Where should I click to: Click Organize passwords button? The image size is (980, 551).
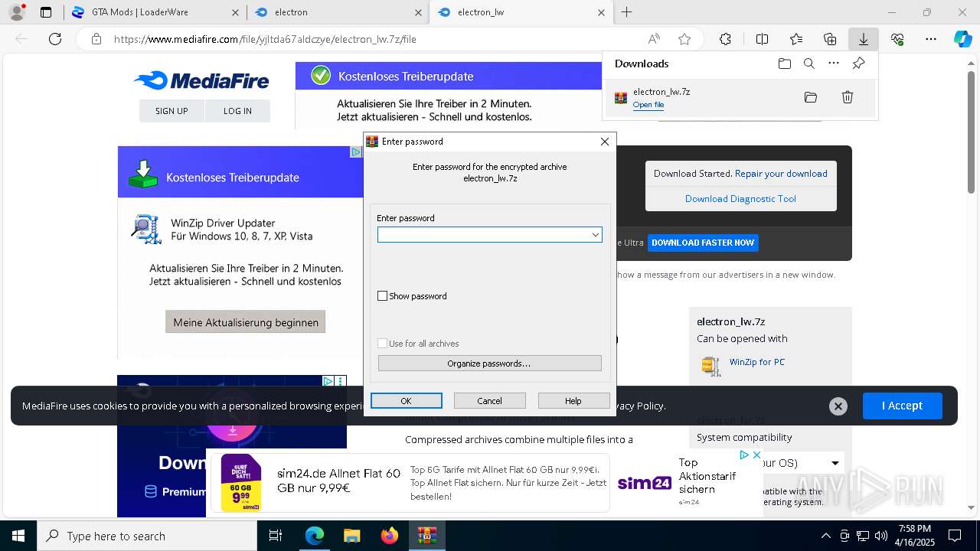[x=489, y=364]
